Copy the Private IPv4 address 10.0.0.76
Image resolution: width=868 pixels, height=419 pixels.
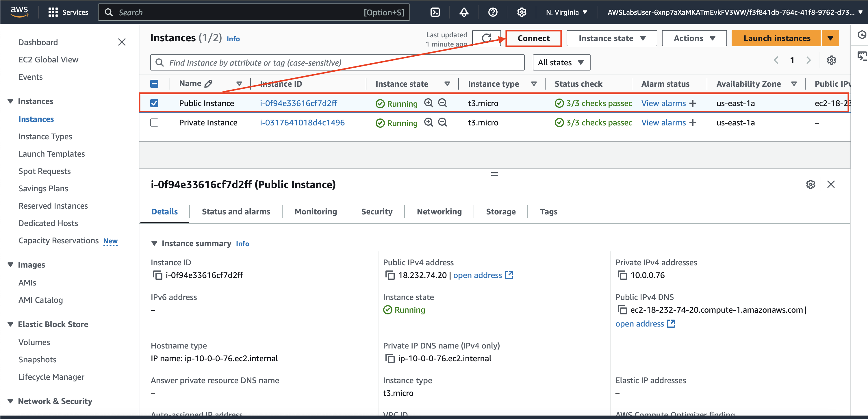pos(622,275)
